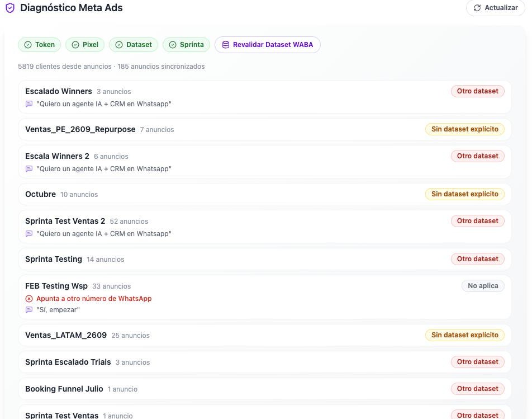Viewport: 532px width, 419px height.
Task: Click the Diagnóstico Meta Ads heading
Action: pos(72,8)
